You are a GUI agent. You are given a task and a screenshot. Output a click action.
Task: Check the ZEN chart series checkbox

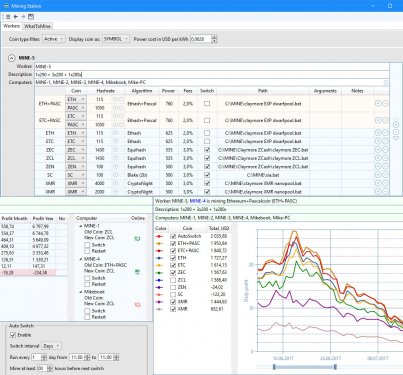pos(173,287)
